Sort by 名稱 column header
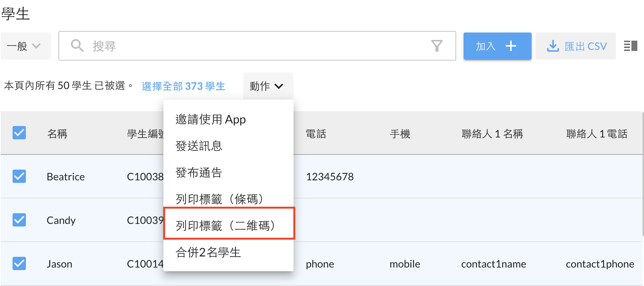 coord(57,134)
